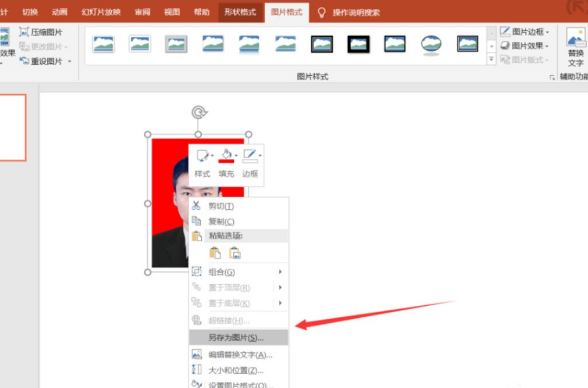Open the 动画 ribbon tab

pos(60,12)
